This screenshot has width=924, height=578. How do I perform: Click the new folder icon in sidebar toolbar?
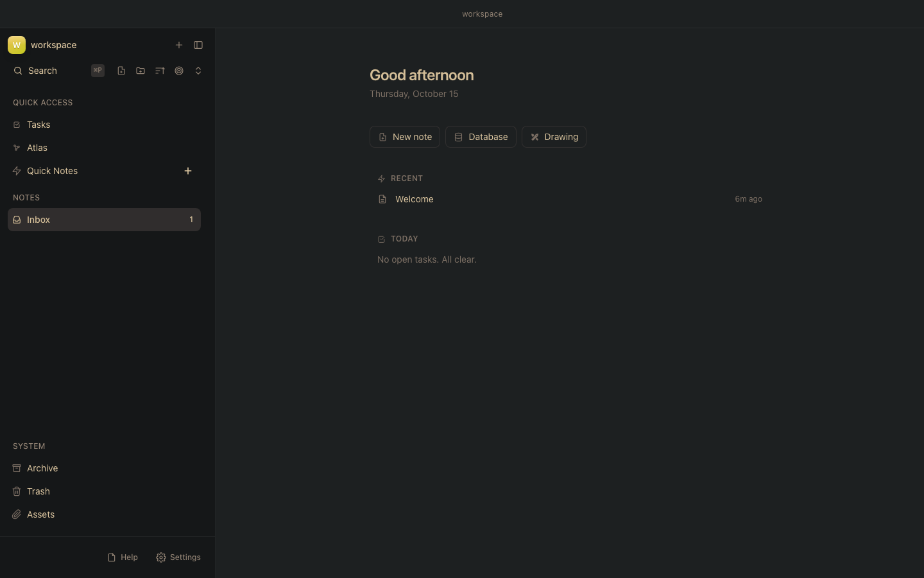(141, 71)
